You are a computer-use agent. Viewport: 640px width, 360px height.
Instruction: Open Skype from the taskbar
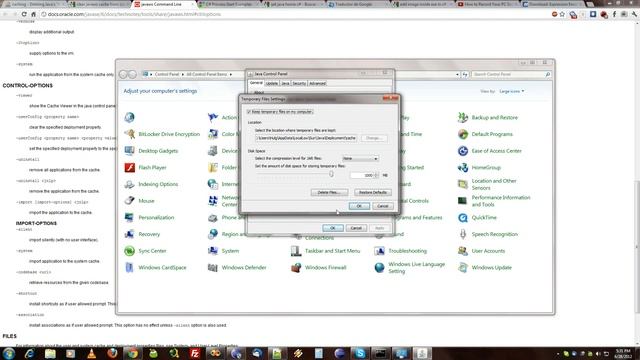(x=360, y=353)
